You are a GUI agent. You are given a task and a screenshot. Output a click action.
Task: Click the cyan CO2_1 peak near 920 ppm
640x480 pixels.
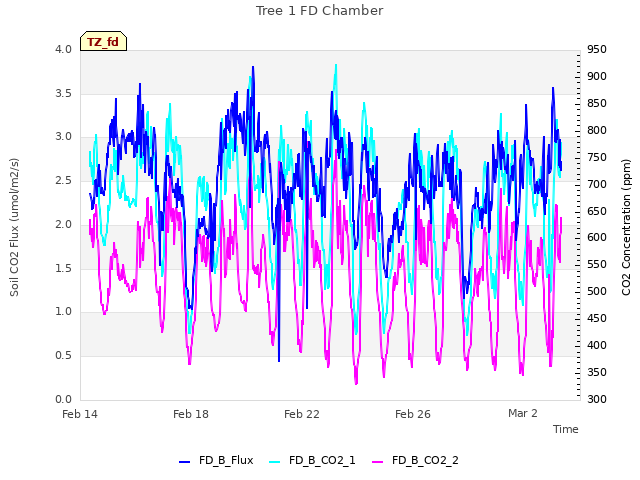336,66
